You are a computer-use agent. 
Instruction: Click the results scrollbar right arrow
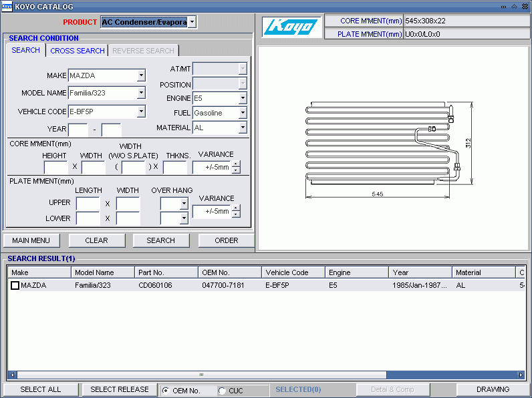(521, 375)
